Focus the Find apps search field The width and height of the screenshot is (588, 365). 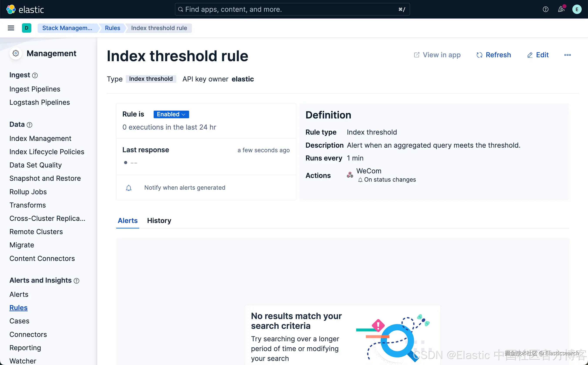pos(292,9)
